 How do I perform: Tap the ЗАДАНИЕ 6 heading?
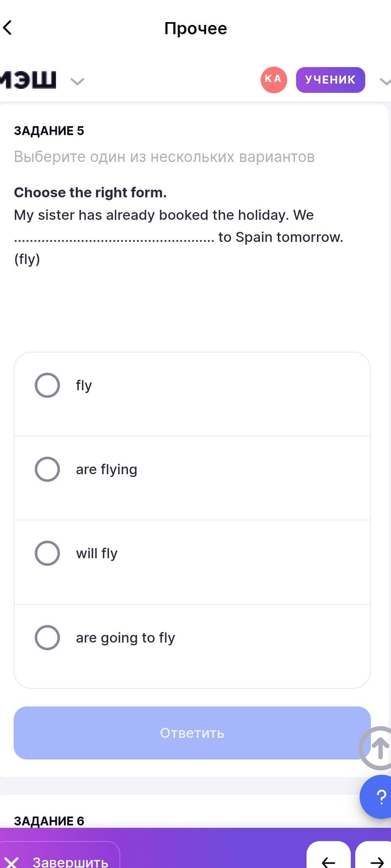coord(49,821)
